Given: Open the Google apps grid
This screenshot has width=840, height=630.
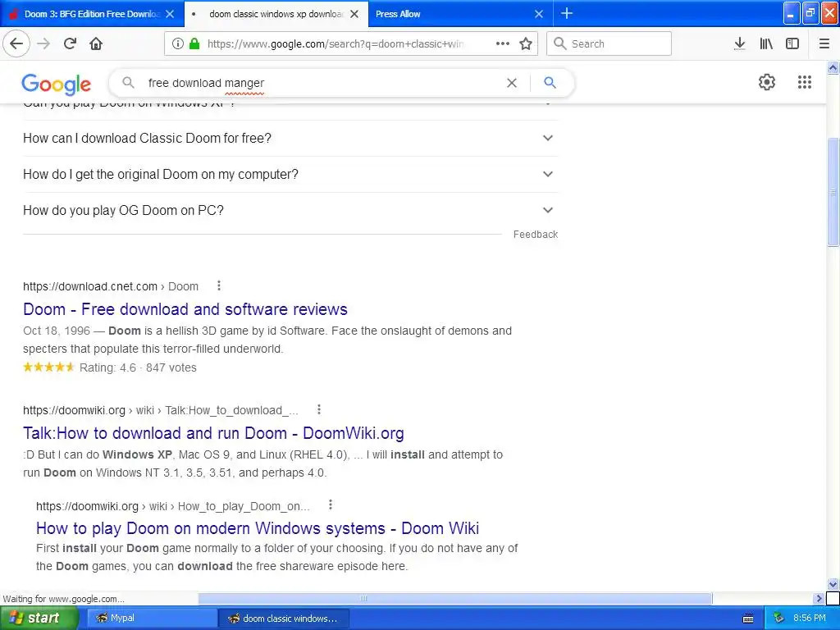Looking at the screenshot, I should pyautogui.click(x=804, y=82).
